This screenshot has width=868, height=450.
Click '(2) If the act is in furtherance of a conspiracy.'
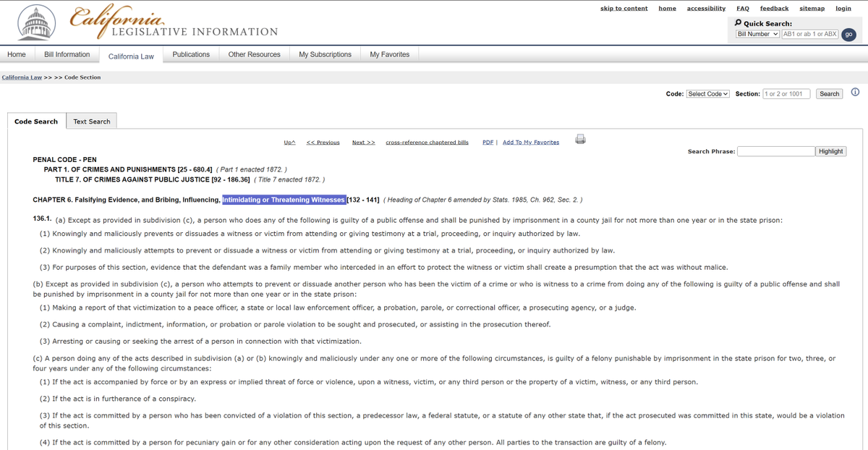tap(118, 399)
